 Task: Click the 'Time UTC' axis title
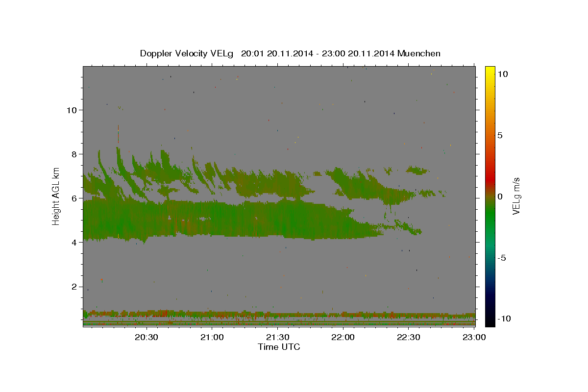(x=279, y=347)
